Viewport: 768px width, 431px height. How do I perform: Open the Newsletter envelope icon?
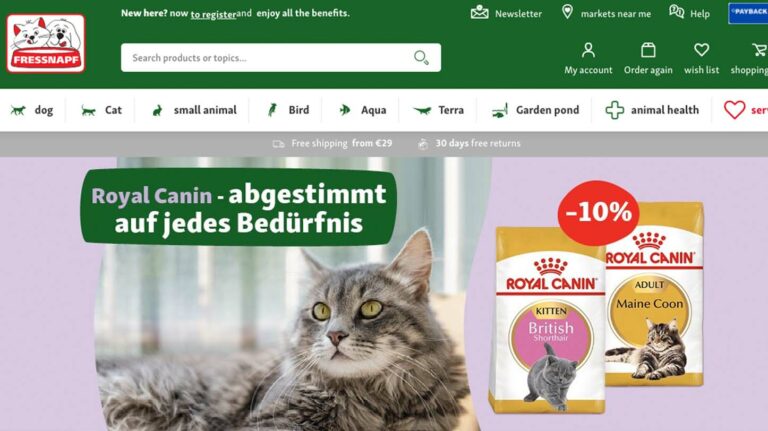[x=480, y=12]
